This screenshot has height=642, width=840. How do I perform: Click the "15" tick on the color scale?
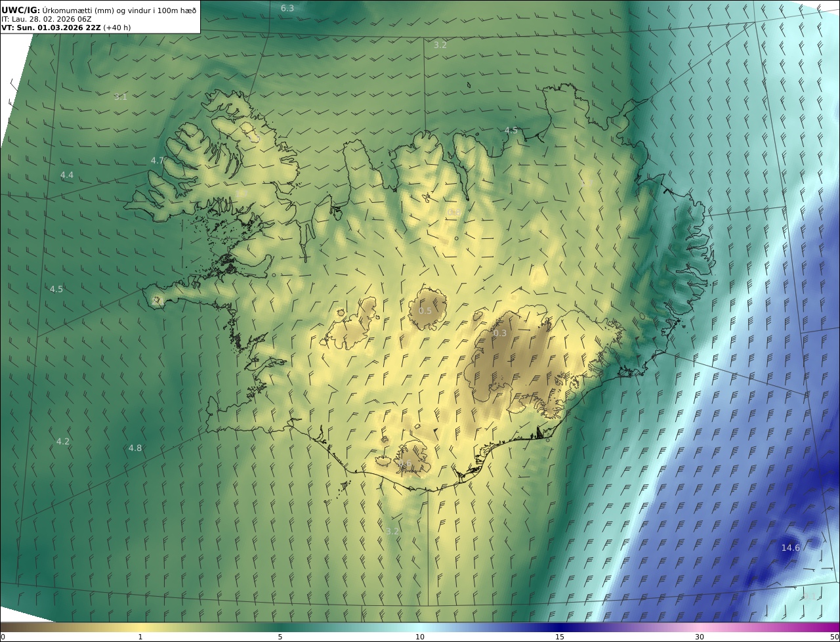click(x=560, y=637)
